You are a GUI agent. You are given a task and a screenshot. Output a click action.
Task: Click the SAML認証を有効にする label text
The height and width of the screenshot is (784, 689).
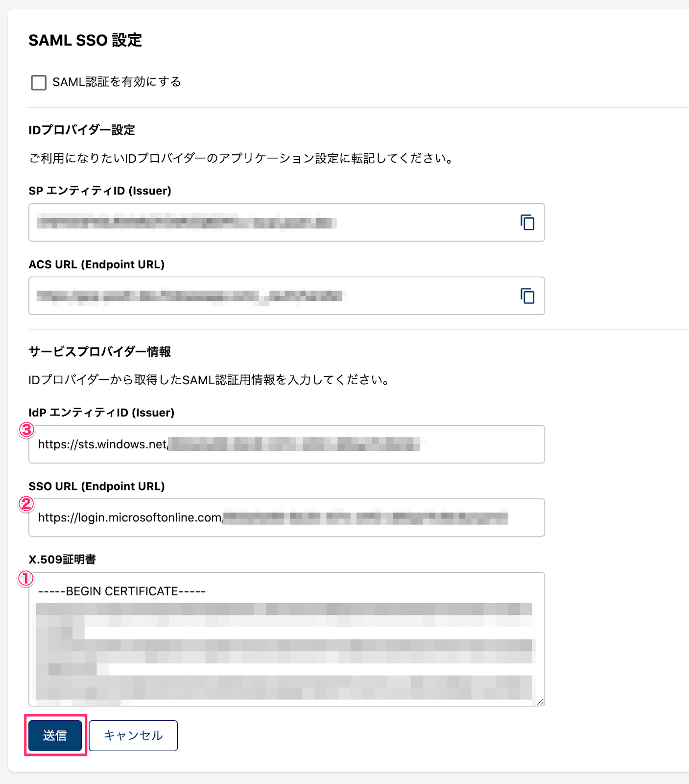(x=117, y=82)
